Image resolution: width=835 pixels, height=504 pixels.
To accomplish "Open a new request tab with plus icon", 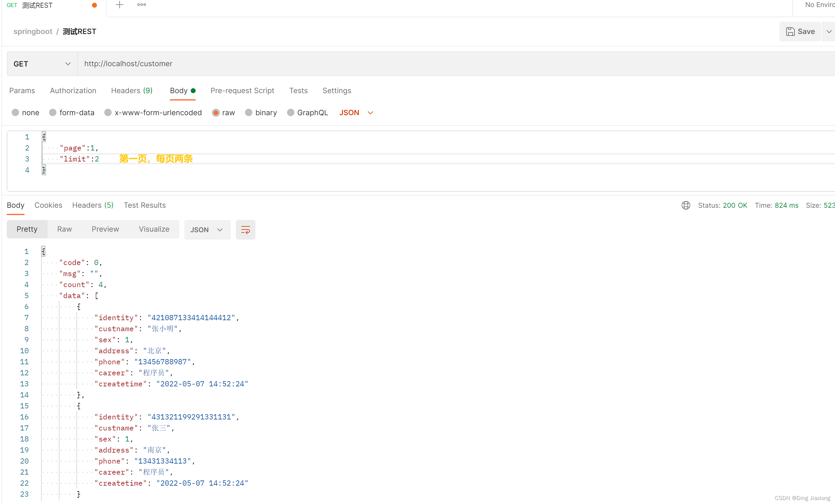I will 119,5.
